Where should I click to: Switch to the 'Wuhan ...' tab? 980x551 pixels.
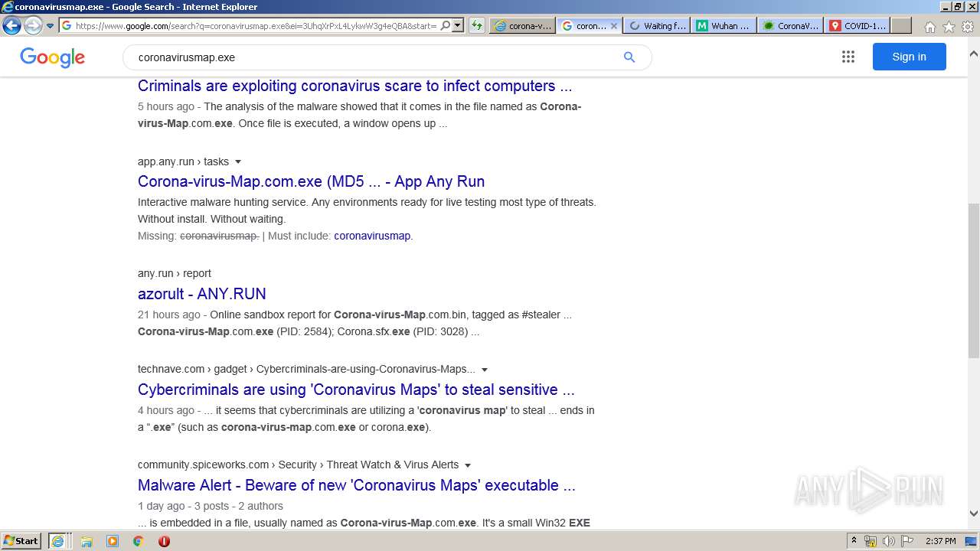point(724,25)
